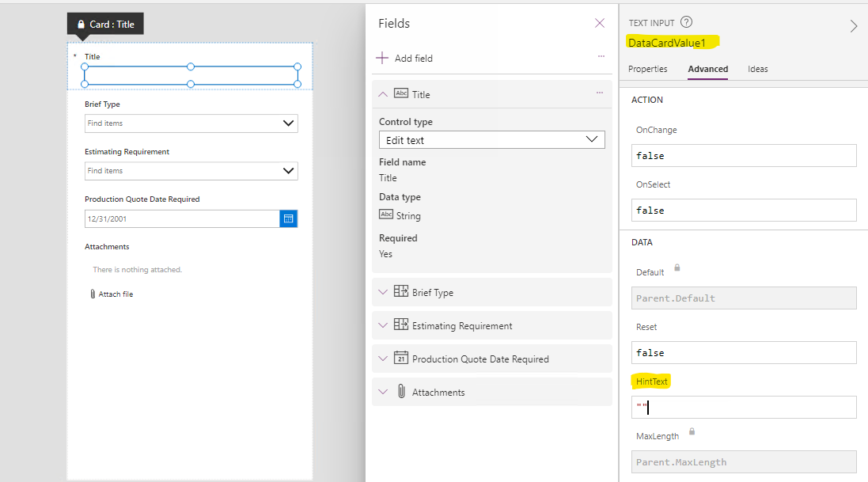Switch to the Properties tab
The height and width of the screenshot is (482, 868).
tap(648, 69)
